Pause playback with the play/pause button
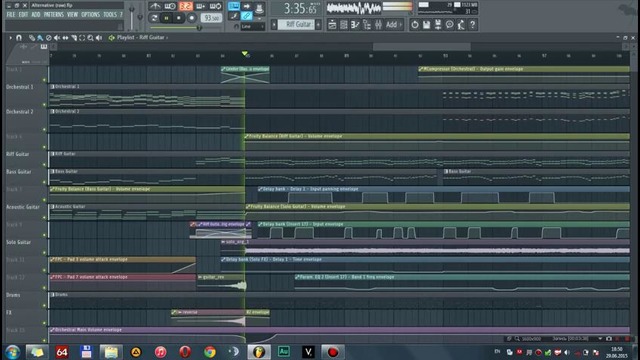 click(x=166, y=18)
